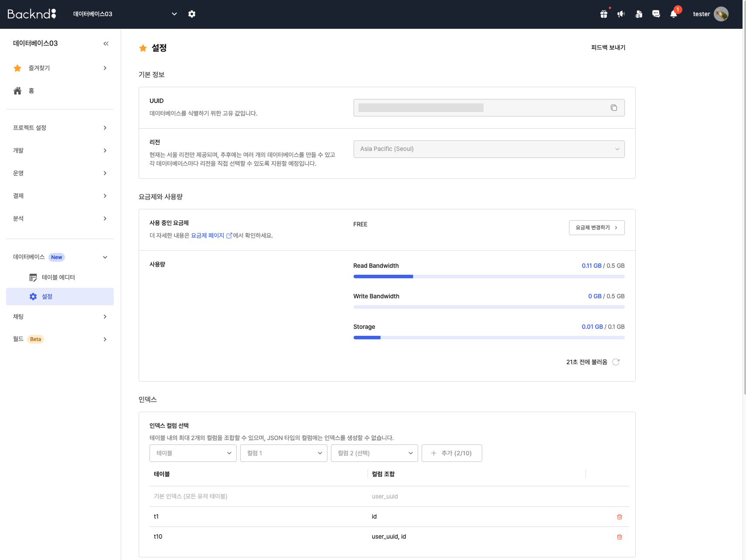Copy the UUID with the copy icon

613,108
